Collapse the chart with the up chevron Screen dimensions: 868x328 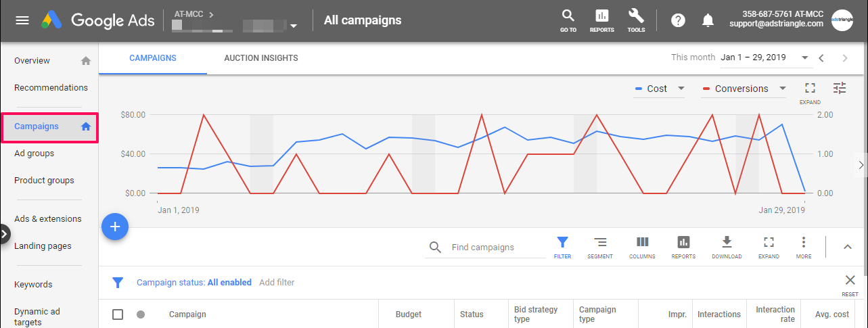coord(848,247)
